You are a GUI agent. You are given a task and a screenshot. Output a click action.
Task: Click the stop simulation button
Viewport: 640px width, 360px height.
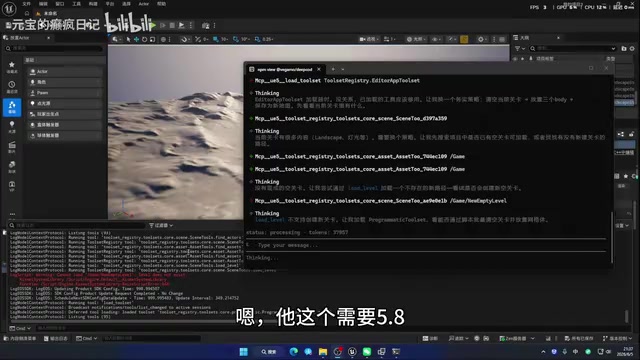[172, 25]
